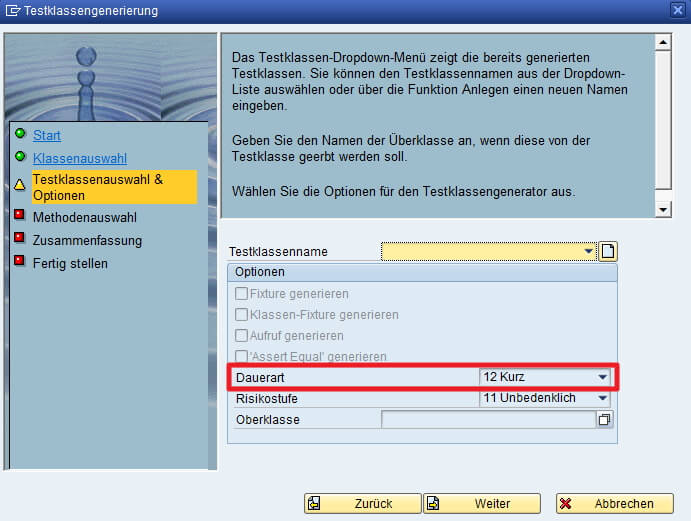The width and height of the screenshot is (691, 521).
Task: Open the Dauerart dropdown showing 12 Kurz
Action: [x=602, y=378]
